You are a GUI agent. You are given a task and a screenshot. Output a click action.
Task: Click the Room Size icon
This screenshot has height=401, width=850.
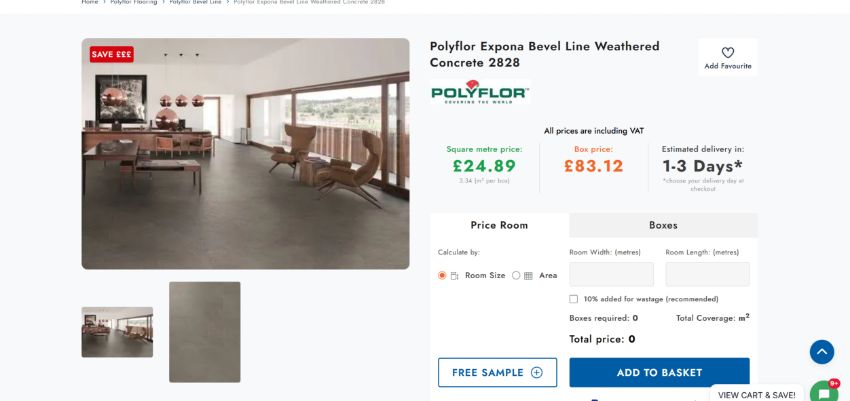pos(455,275)
